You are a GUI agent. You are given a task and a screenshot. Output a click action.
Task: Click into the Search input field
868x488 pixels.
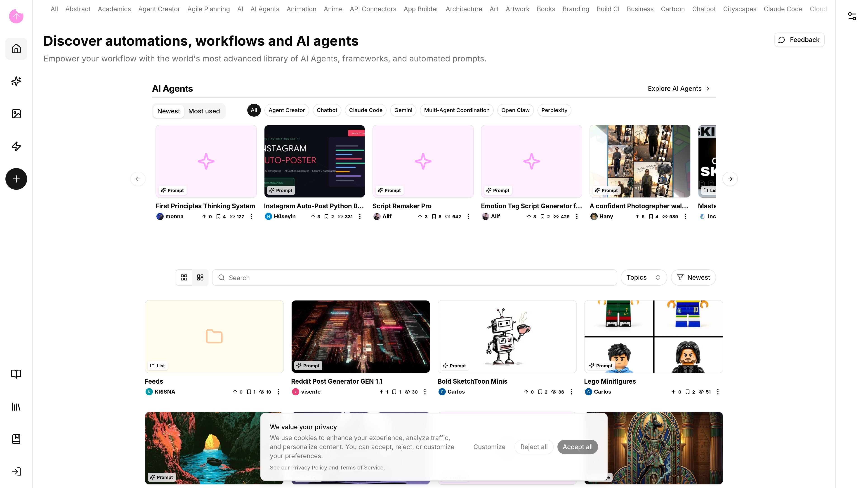pos(415,277)
